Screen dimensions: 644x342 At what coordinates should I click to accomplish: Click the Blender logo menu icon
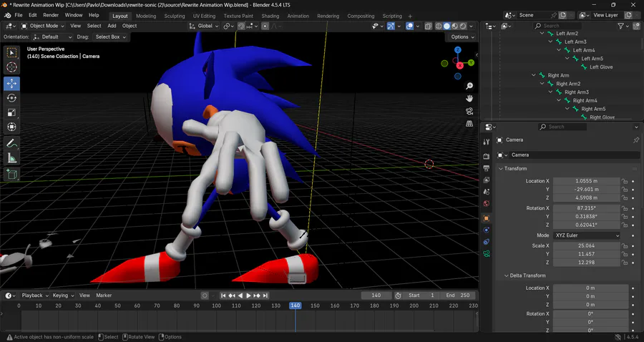coord(7,15)
